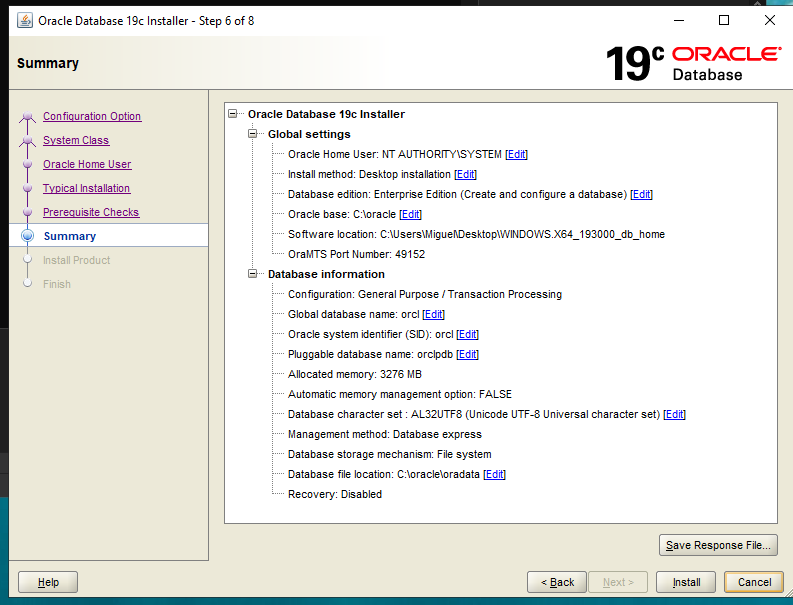793x605 pixels.
Task: Collapse the Oracle Database 19c Installer root node
Action: click(233, 114)
